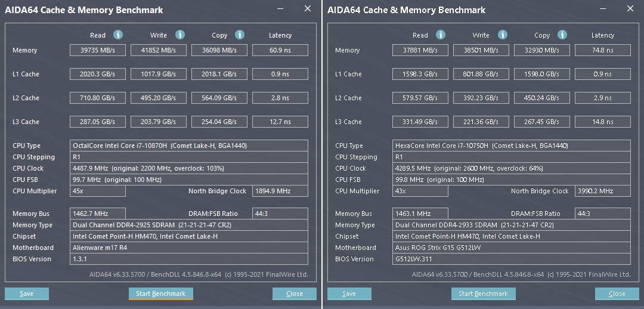Minimize the left AIDA64 window
This screenshot has width=644, height=309.
[280, 9]
